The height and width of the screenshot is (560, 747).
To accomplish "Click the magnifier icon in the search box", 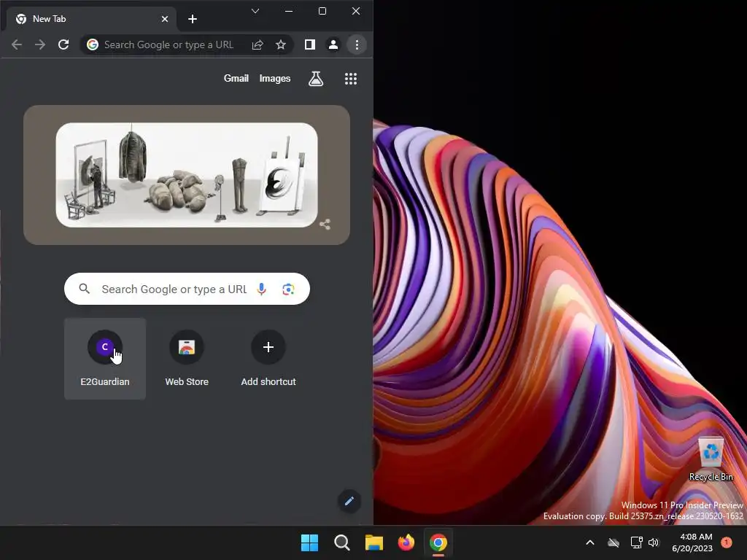I will click(x=85, y=289).
